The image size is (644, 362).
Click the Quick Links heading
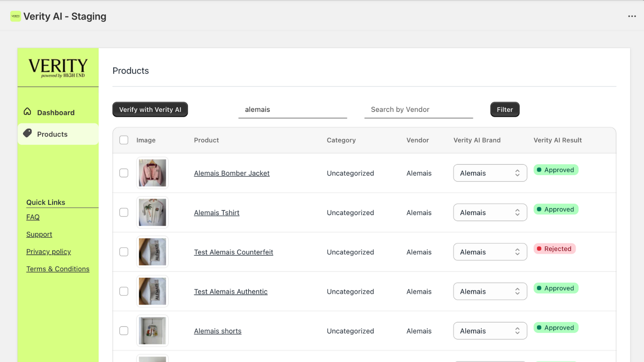(46, 202)
